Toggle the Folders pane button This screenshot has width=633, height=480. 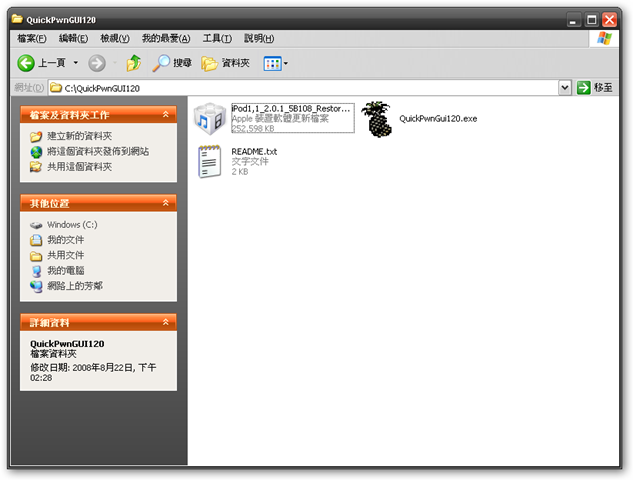coord(226,63)
